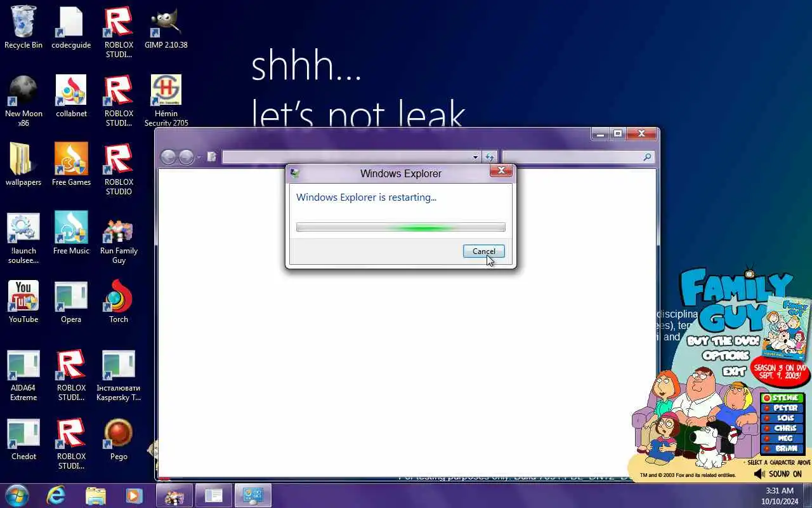Select the Lois character option

pyautogui.click(x=782, y=418)
